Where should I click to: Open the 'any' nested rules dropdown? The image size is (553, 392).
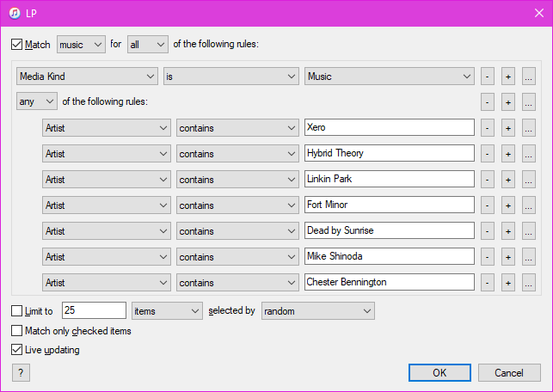[x=37, y=101]
